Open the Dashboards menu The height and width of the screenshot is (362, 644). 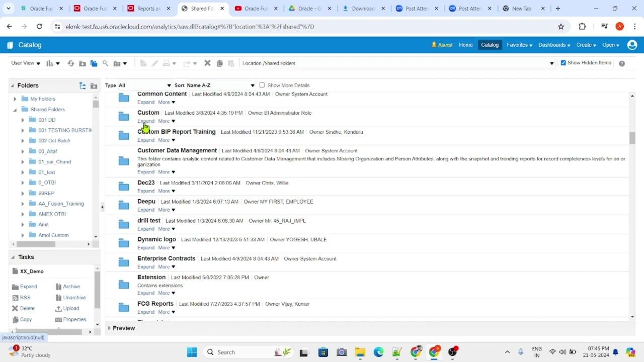click(x=554, y=45)
